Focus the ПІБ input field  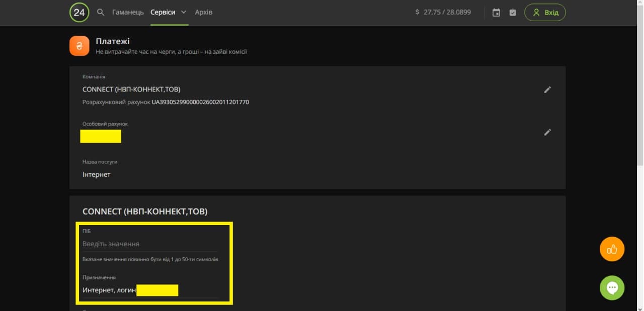150,244
